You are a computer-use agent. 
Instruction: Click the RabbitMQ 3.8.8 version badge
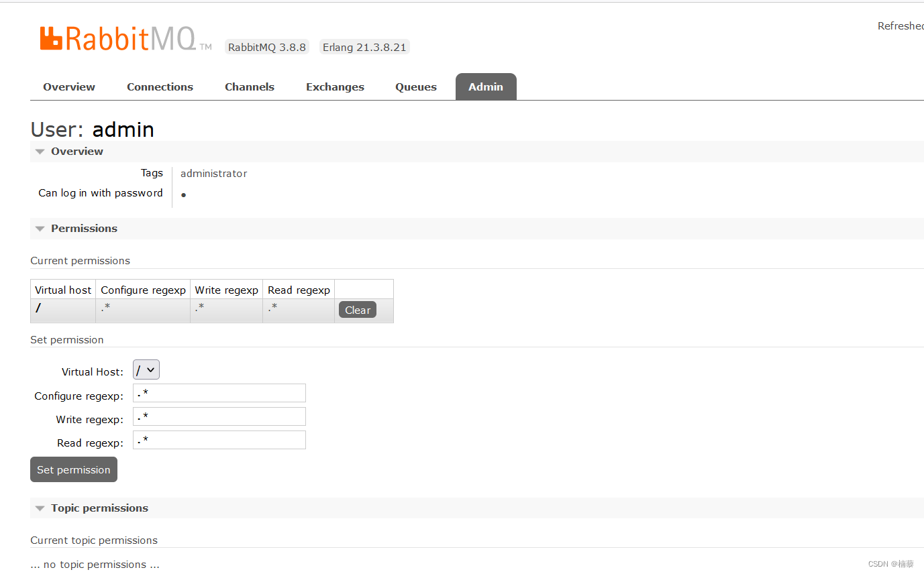pos(267,47)
